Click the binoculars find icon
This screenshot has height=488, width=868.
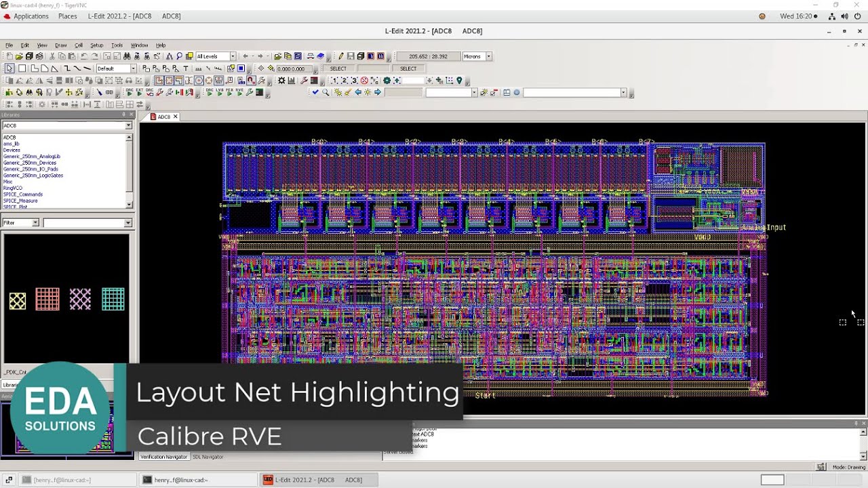pos(127,56)
